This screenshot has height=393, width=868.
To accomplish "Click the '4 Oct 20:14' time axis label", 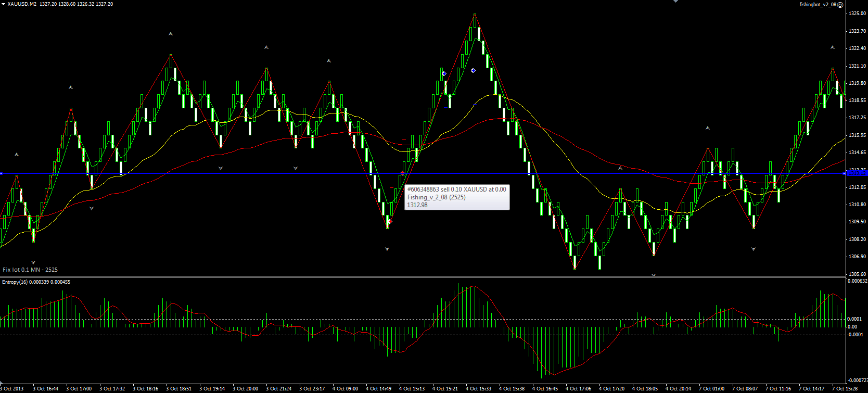I will point(679,389).
